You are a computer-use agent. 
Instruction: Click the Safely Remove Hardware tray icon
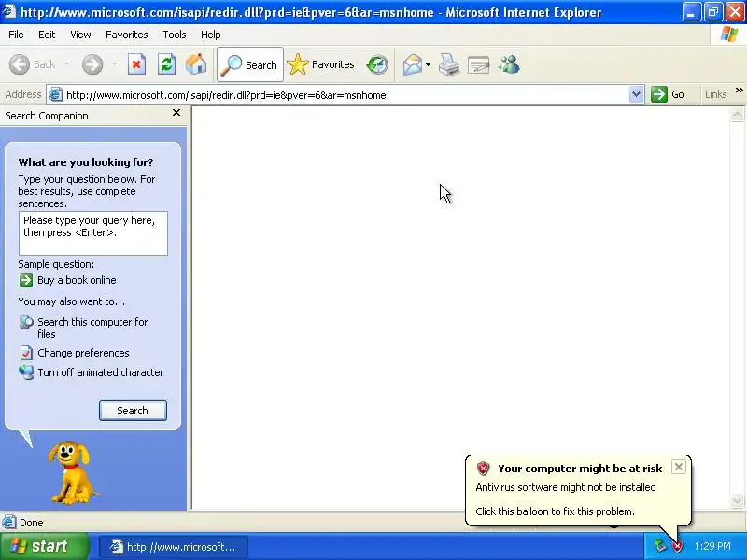pyautogui.click(x=659, y=546)
